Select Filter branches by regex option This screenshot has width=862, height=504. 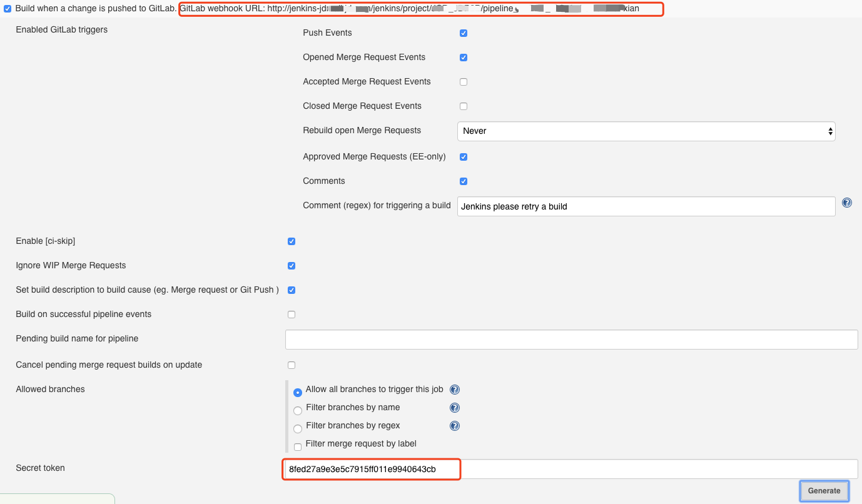(298, 429)
